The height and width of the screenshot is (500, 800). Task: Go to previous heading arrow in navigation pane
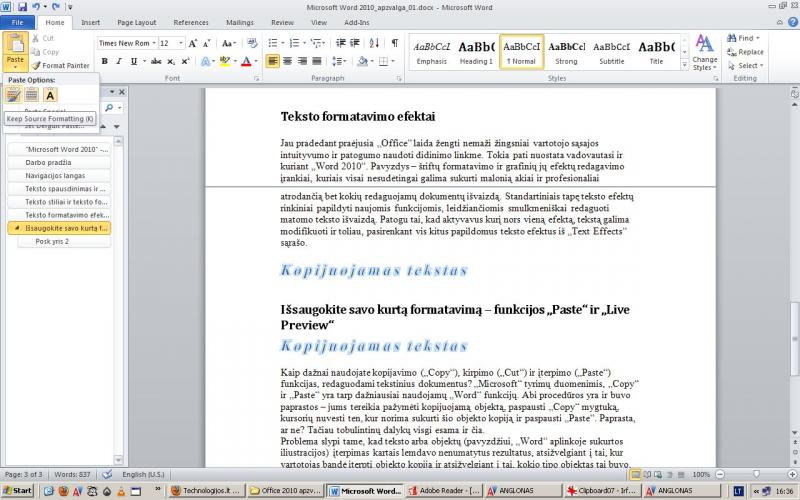coord(103,126)
